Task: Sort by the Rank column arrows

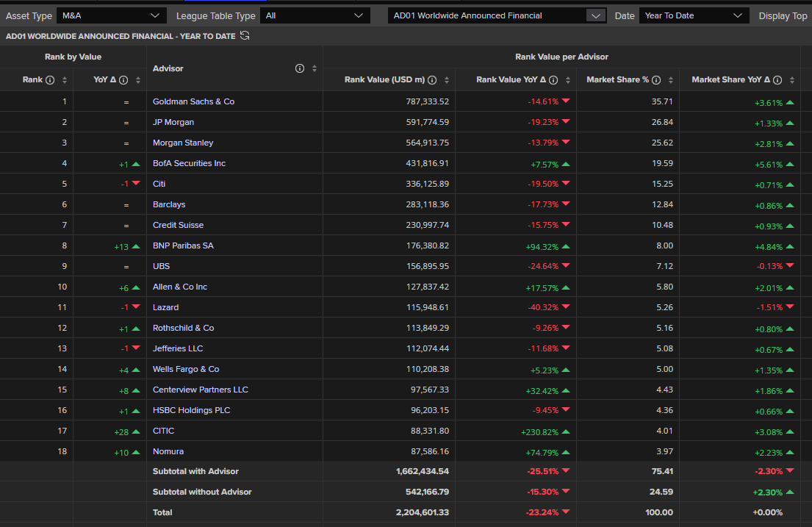Action: pyautogui.click(x=65, y=80)
